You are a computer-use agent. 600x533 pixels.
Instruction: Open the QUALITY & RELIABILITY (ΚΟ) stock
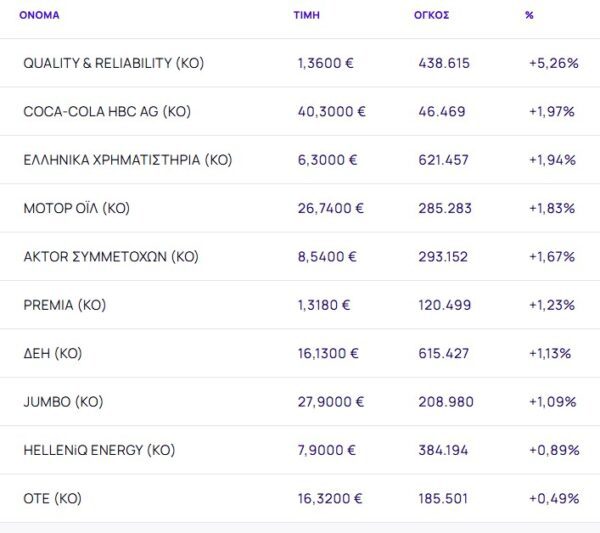113,63
